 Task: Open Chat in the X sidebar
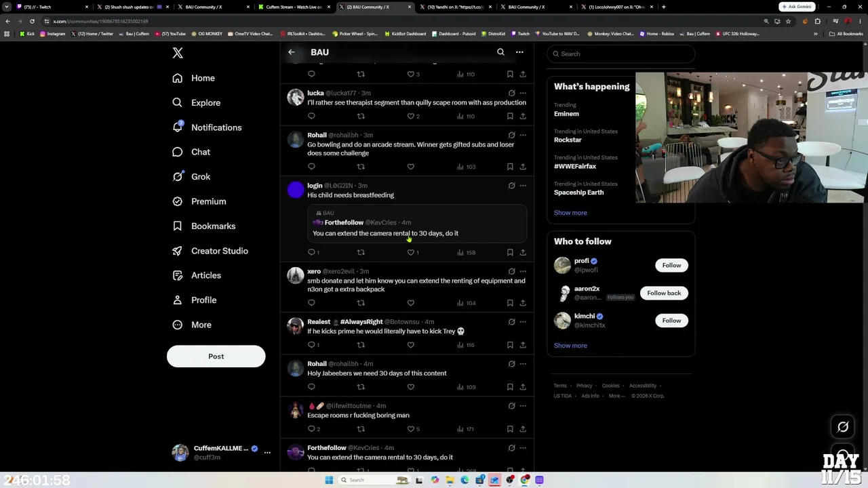[191, 152]
